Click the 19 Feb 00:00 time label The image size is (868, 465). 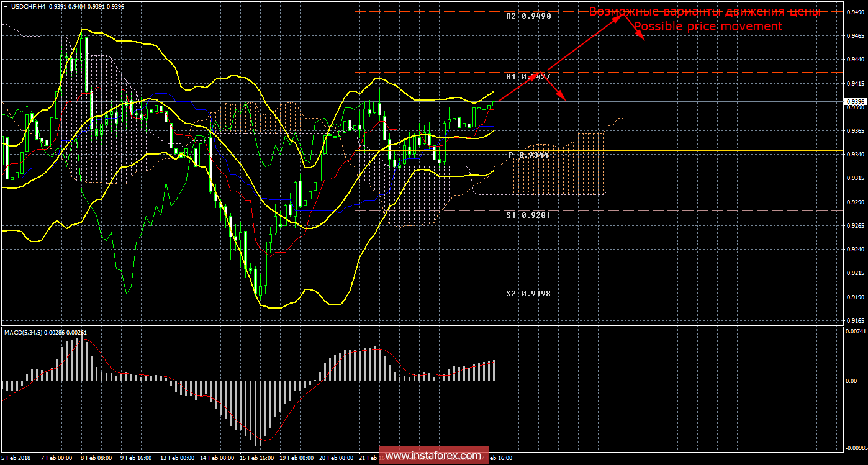(x=296, y=458)
